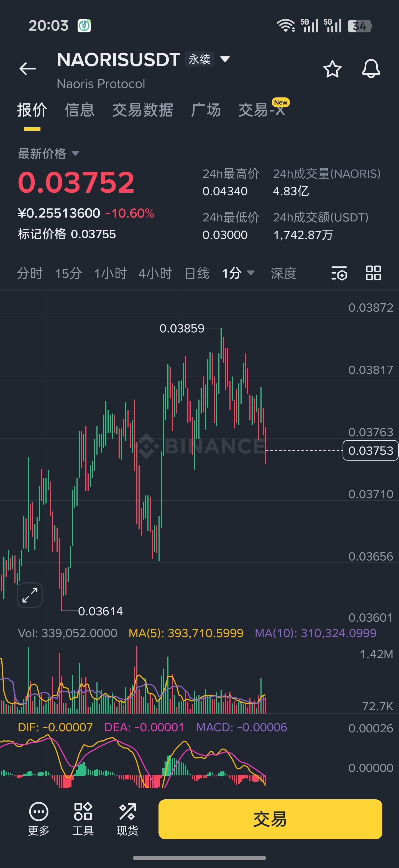
Task: Open the 1分 interval dropdown
Action: pos(238,273)
